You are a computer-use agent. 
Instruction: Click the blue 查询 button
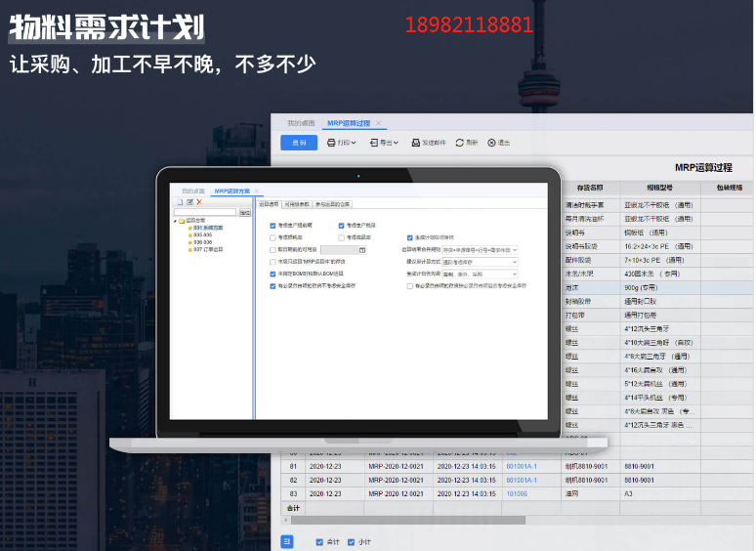pos(299,143)
